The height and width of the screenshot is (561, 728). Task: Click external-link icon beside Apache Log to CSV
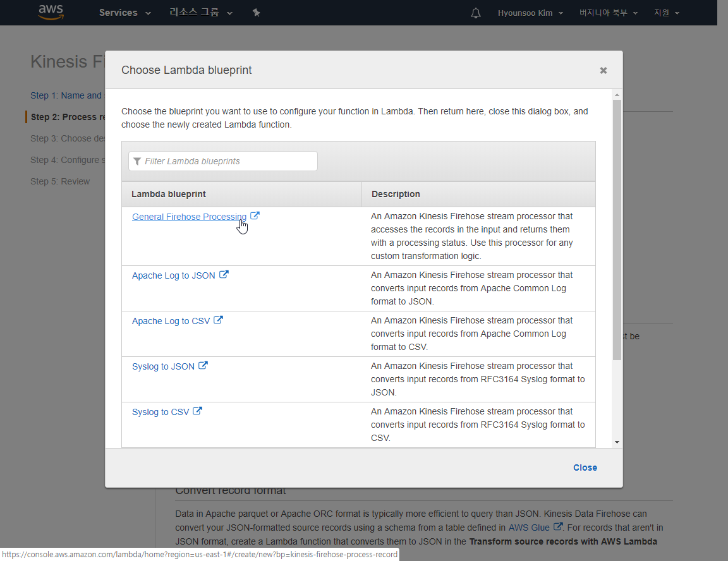tap(218, 320)
